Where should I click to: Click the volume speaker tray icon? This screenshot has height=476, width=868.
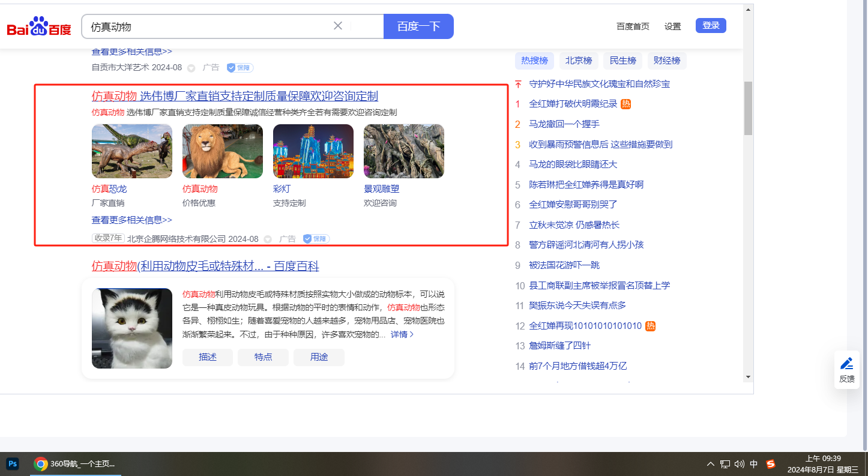[740, 464]
